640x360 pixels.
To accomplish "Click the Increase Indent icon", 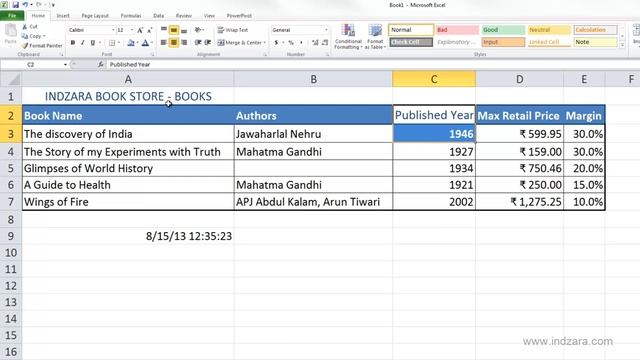I will [208, 42].
